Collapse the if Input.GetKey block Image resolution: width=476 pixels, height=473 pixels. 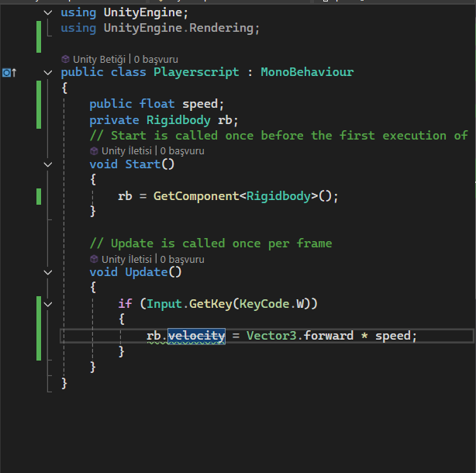click(x=48, y=304)
